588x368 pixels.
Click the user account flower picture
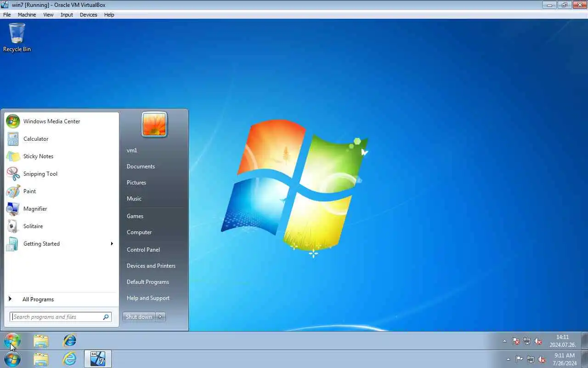point(154,124)
